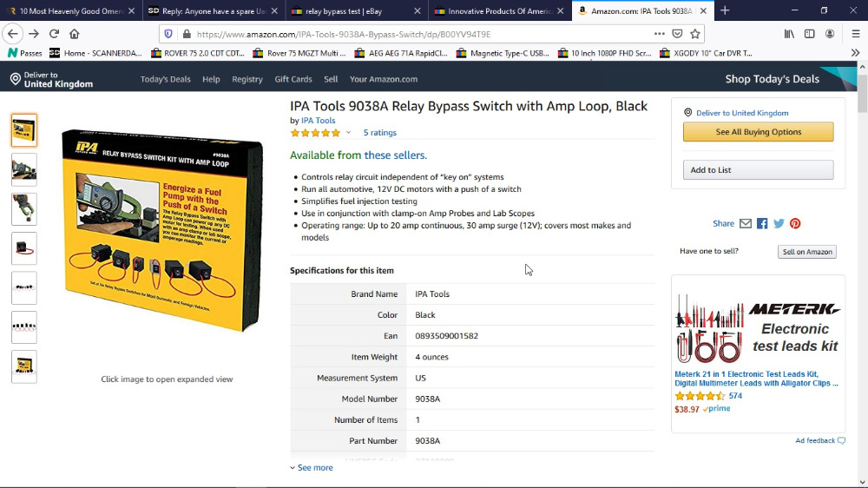868x488 pixels.
Task: Open the 5 ratings link
Action: point(379,133)
